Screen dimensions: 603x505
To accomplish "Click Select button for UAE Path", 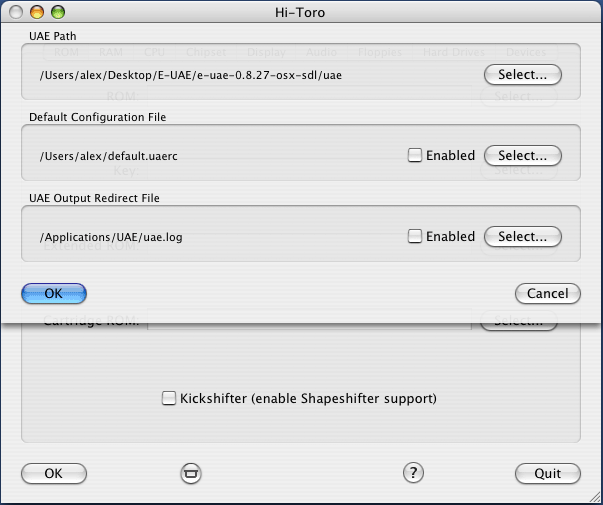I will click(x=523, y=75).
